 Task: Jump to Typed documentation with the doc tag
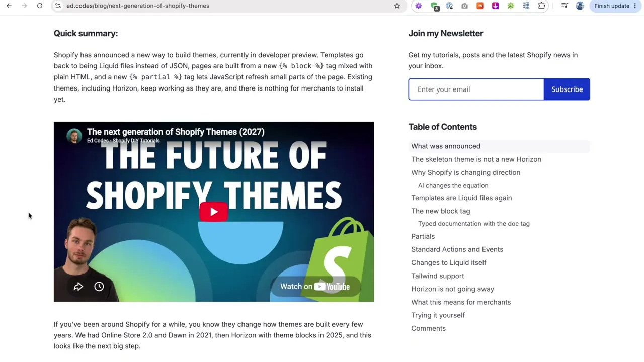click(x=473, y=224)
